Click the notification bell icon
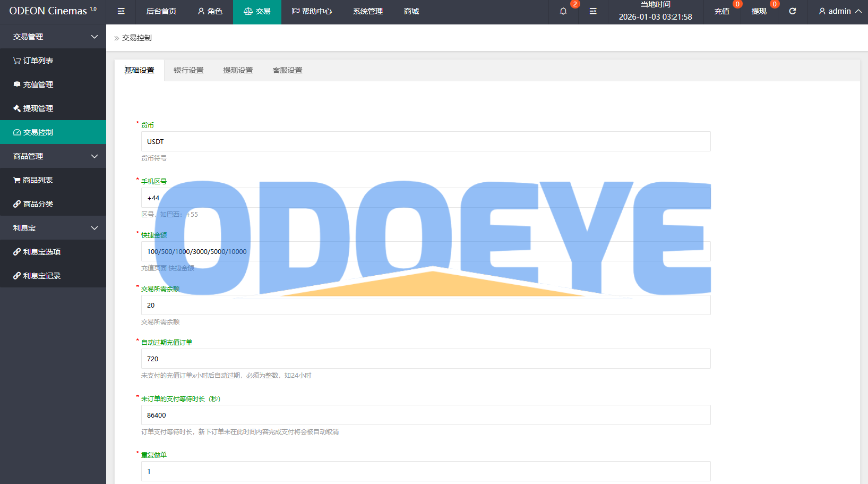The image size is (868, 484). click(x=563, y=11)
